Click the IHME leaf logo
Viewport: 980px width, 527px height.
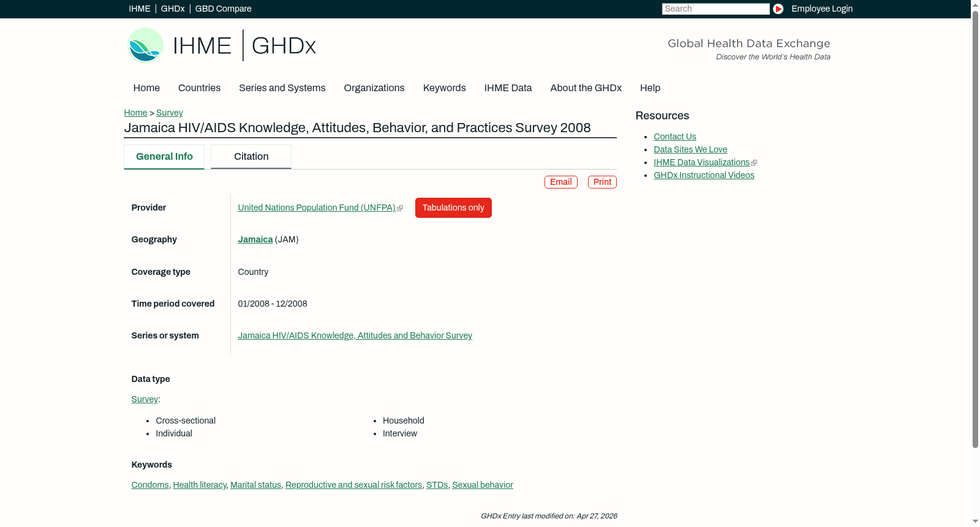(145, 45)
